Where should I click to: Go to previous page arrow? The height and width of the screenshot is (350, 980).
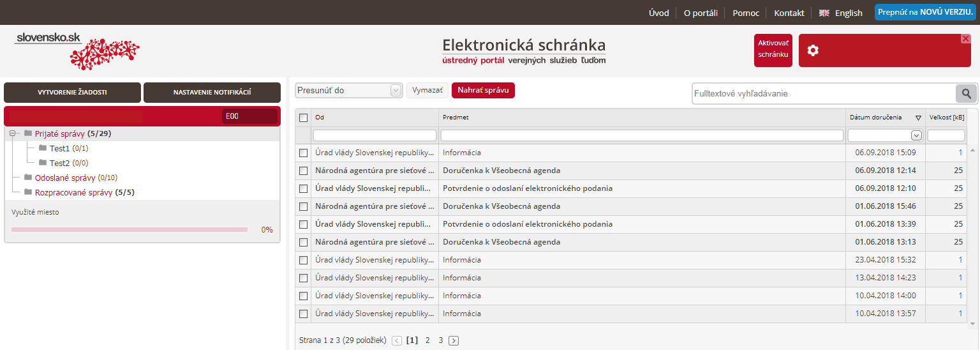(x=397, y=340)
